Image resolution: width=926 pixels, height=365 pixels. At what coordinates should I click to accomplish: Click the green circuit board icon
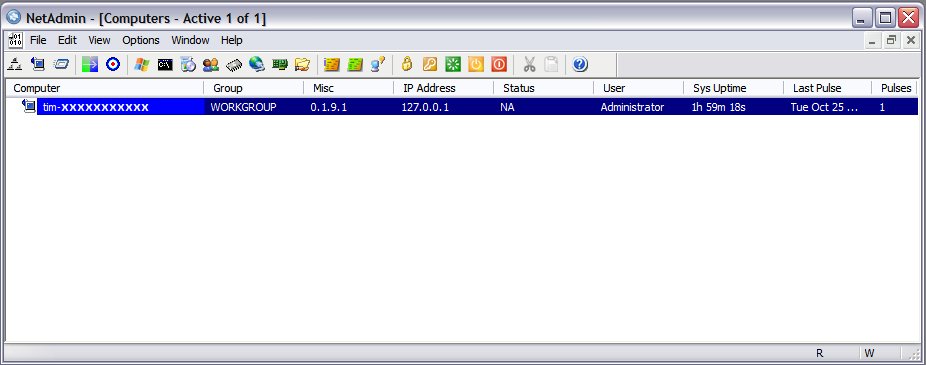pos(280,64)
